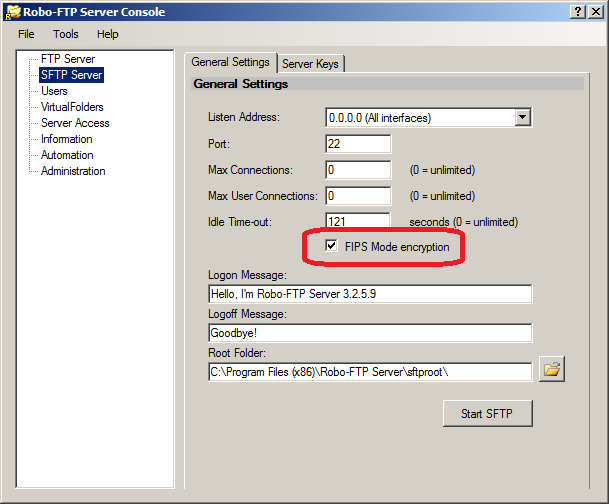Open the Users section
Screen dimensions: 609x504
point(54,91)
